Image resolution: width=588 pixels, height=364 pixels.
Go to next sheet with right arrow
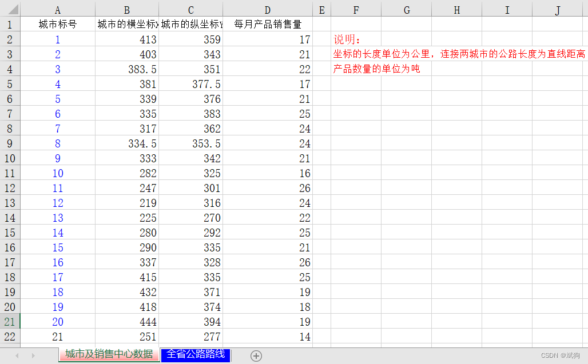tap(33, 355)
